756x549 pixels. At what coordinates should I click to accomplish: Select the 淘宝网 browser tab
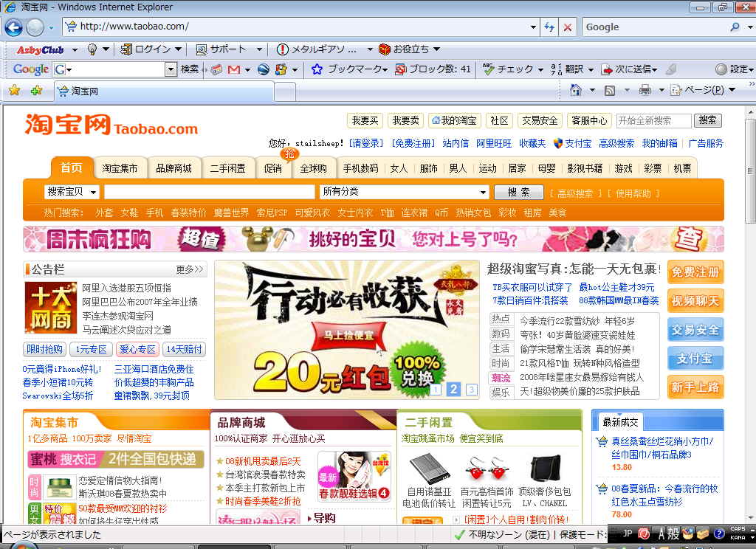tap(164, 91)
